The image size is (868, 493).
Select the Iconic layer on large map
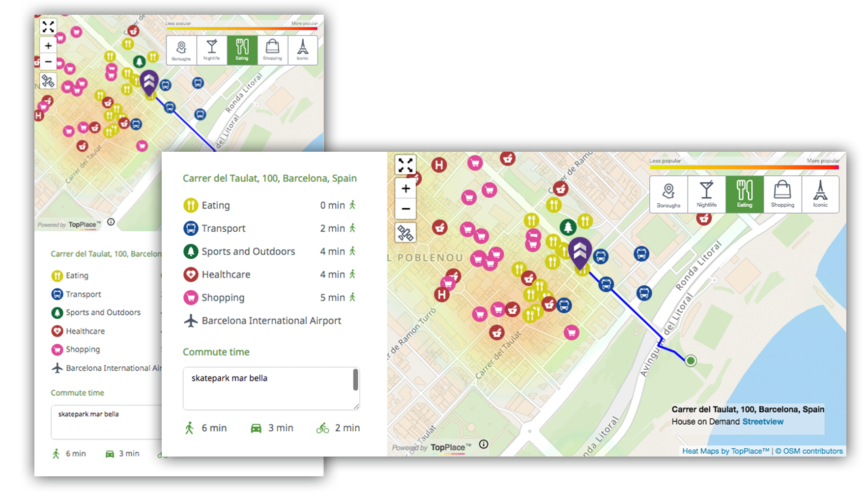click(820, 194)
